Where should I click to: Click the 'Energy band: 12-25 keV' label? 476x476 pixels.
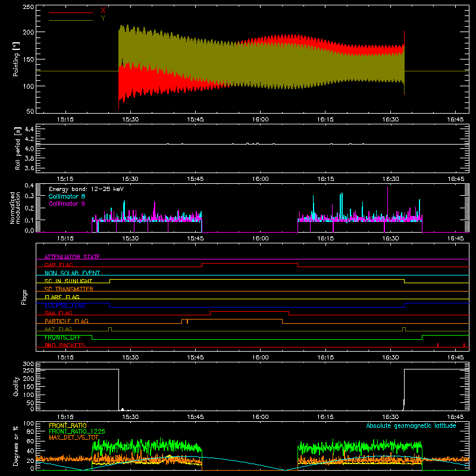pos(86,189)
